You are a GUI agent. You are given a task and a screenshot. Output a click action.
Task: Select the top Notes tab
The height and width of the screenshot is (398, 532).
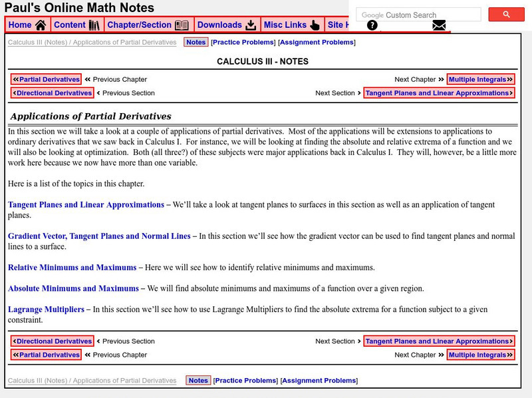click(196, 42)
